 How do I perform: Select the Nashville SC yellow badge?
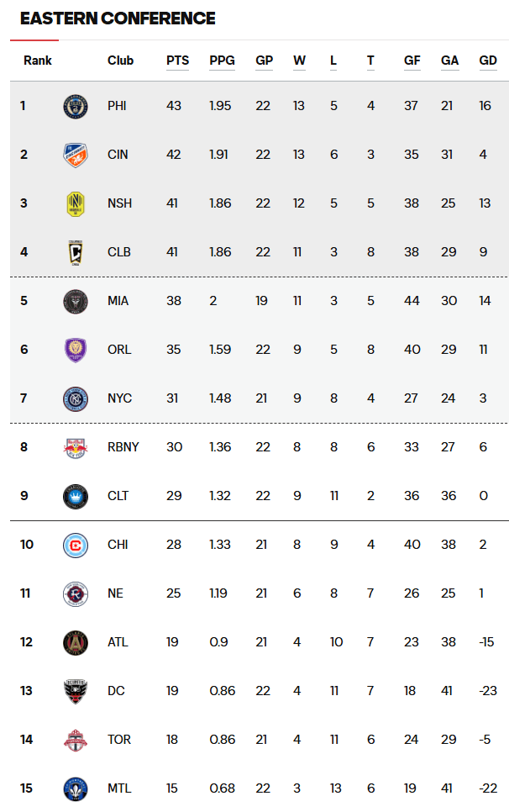[x=75, y=204]
